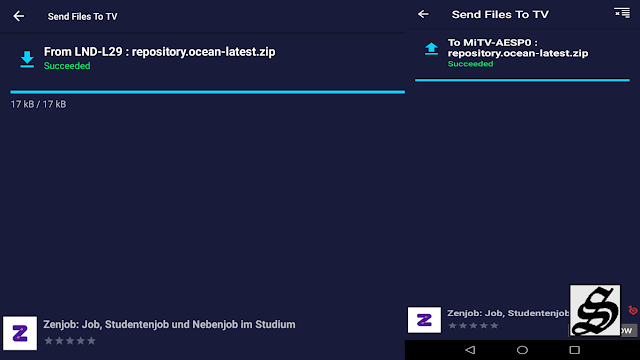Go back using left panel arrow
640x360 pixels.
18,16
